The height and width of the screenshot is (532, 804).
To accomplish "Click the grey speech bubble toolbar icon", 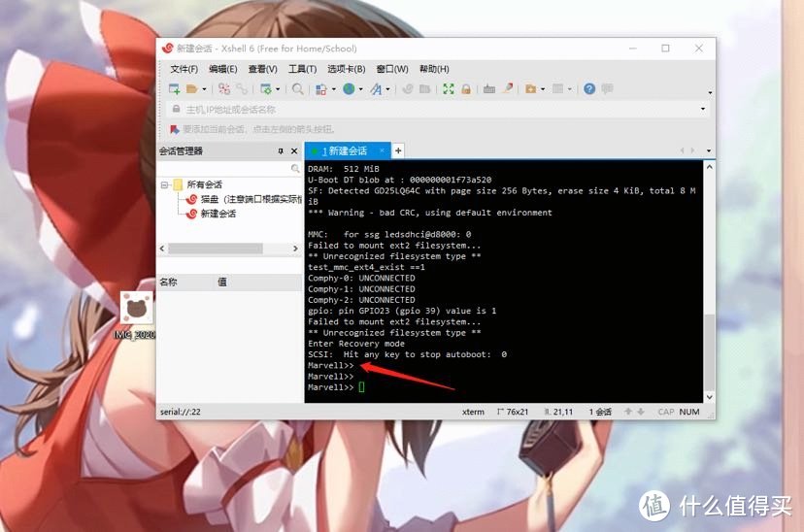I will point(607,88).
